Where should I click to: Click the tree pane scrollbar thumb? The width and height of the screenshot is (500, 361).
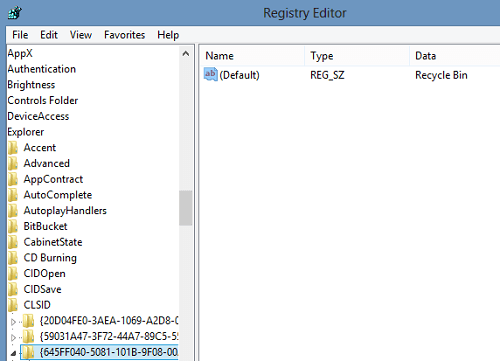pyautogui.click(x=186, y=208)
